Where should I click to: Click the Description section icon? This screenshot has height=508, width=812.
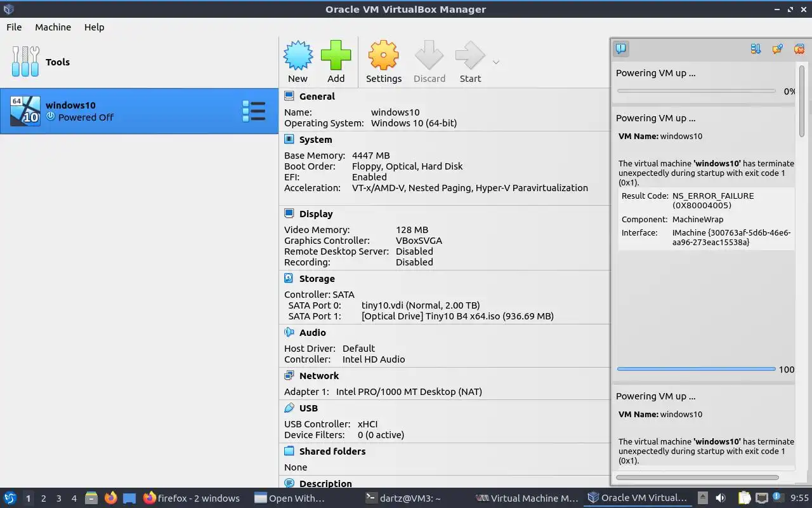pos(289,483)
